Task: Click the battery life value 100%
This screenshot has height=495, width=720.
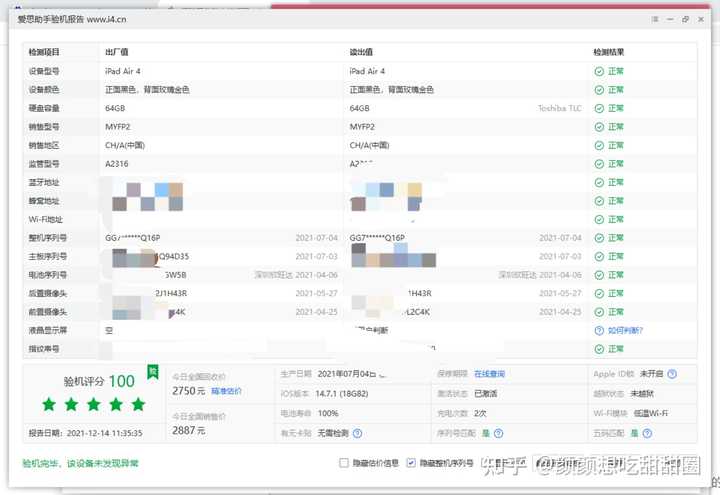Action: coord(328,413)
